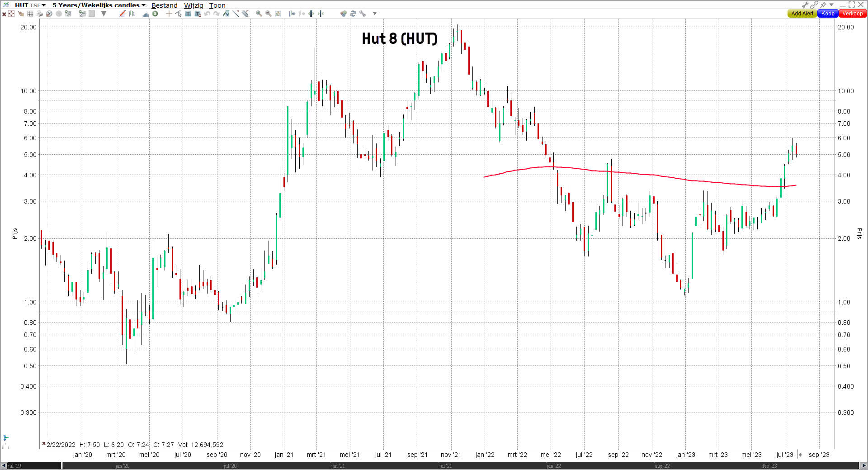Select the red pencil drawing tool
Screen dimensions: 868x470
click(x=123, y=14)
